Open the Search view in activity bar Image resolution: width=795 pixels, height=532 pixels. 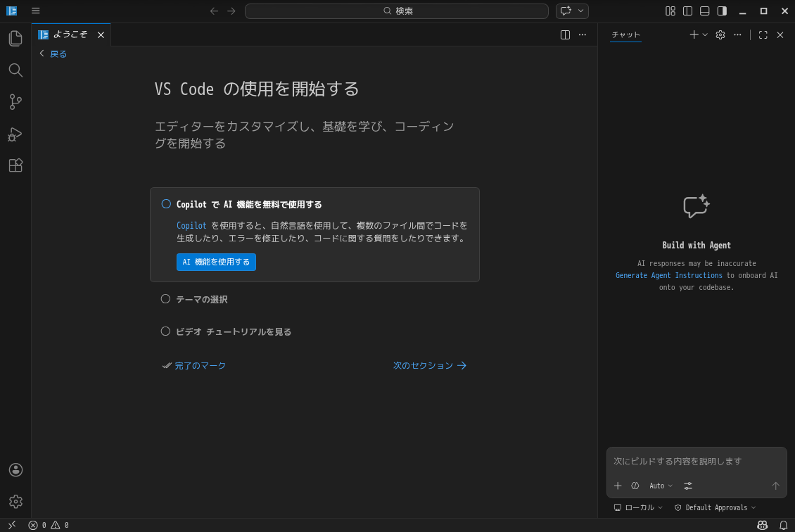(15, 70)
